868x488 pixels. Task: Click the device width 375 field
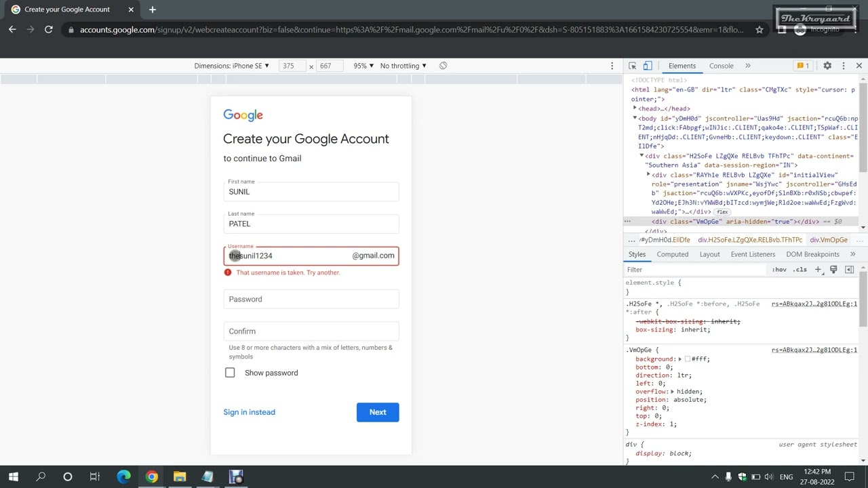pyautogui.click(x=292, y=66)
